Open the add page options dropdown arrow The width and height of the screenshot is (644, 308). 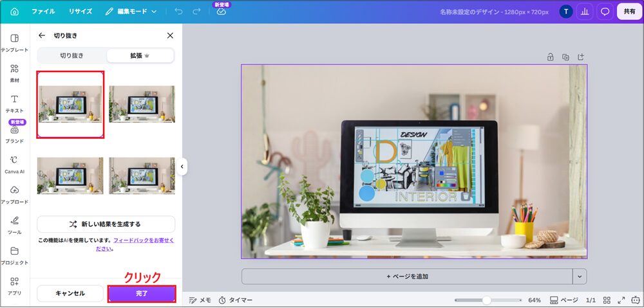click(580, 276)
